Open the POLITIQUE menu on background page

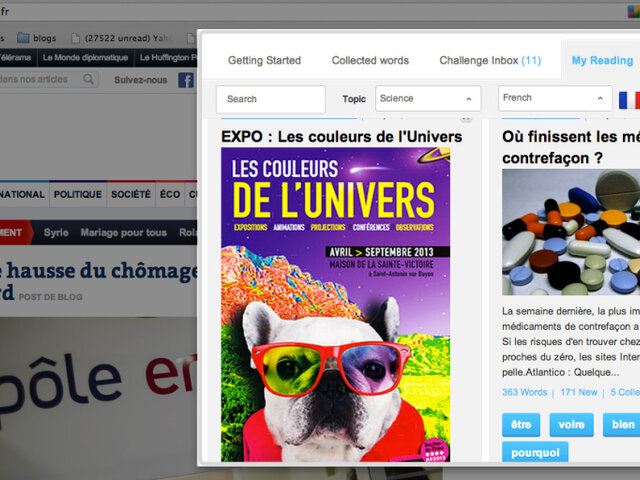pyautogui.click(x=78, y=194)
